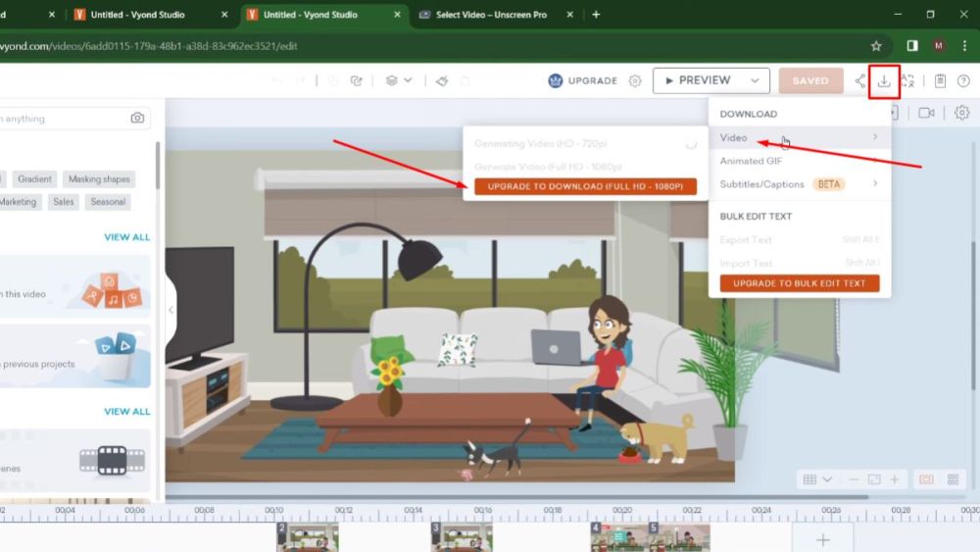The image size is (980, 552).
Task: Click the delete trash icon
Action: tap(465, 80)
